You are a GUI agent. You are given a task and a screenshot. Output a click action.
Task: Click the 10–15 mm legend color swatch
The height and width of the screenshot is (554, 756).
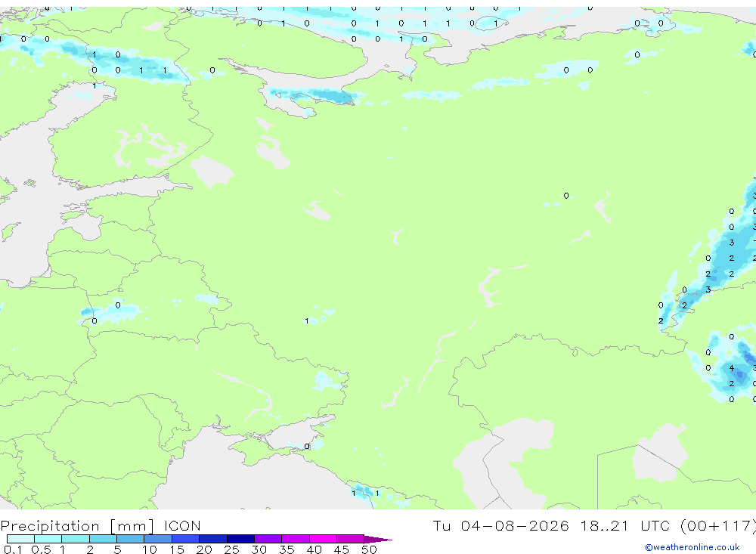(x=158, y=539)
